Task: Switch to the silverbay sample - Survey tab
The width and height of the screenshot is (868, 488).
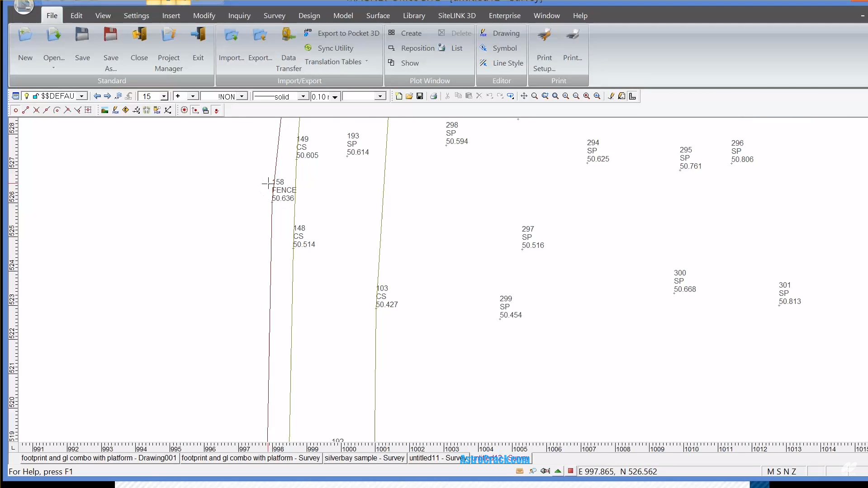Action: (365, 458)
